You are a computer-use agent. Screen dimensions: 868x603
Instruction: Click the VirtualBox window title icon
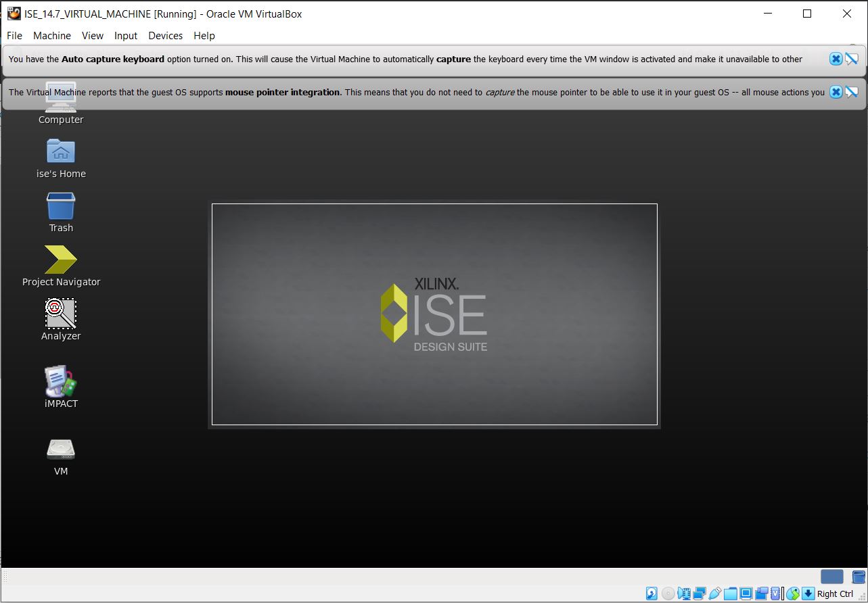(14, 14)
